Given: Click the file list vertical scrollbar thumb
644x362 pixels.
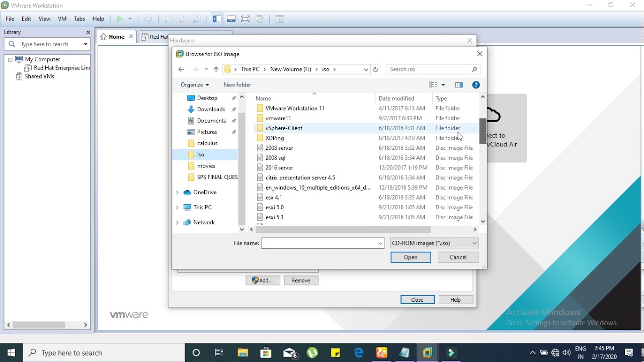Looking at the screenshot, I should pos(482,131).
